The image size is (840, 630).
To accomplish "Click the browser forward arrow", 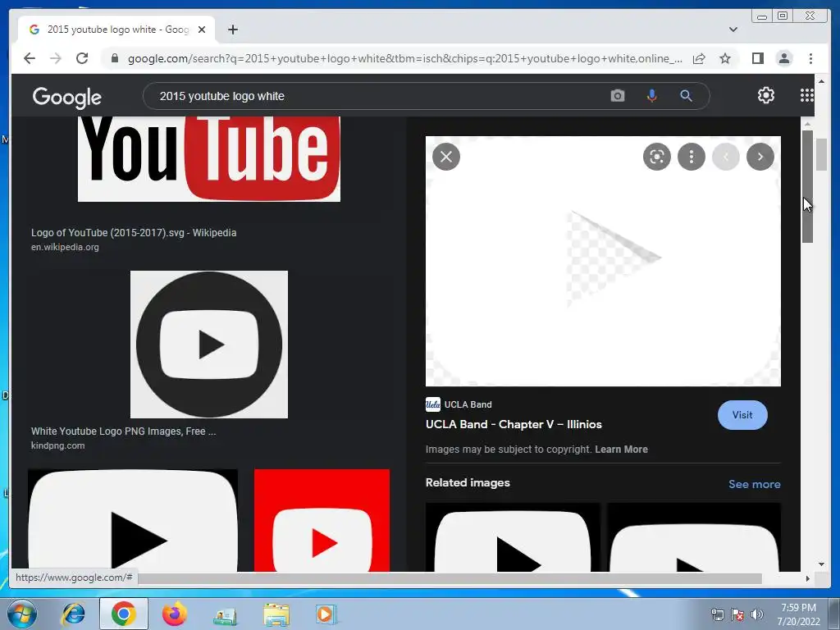I will click(56, 58).
